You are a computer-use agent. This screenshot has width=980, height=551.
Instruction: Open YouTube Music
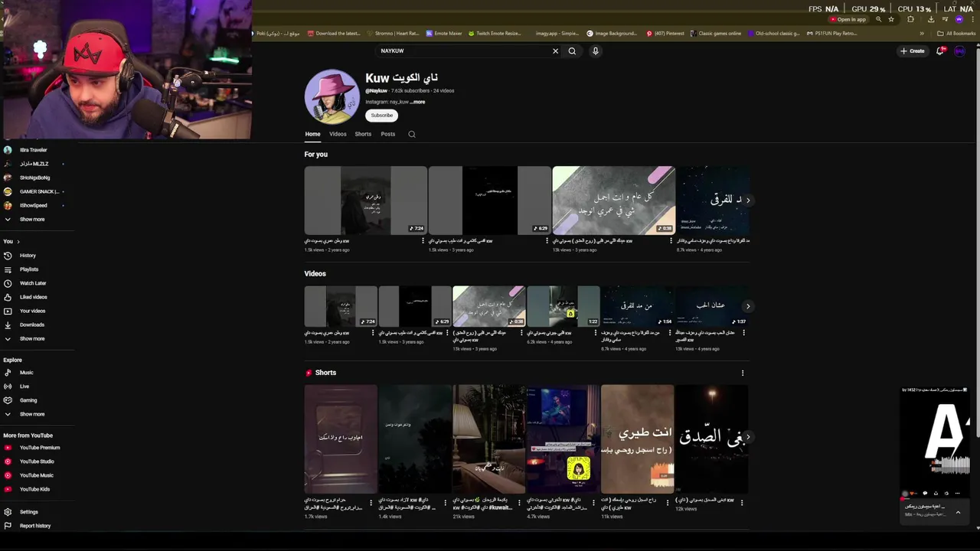point(37,475)
